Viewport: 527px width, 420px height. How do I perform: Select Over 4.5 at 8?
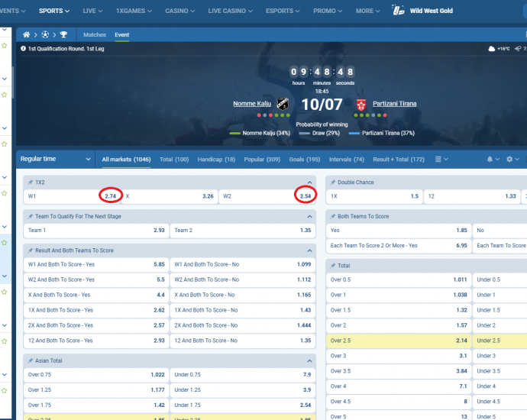[399, 402]
